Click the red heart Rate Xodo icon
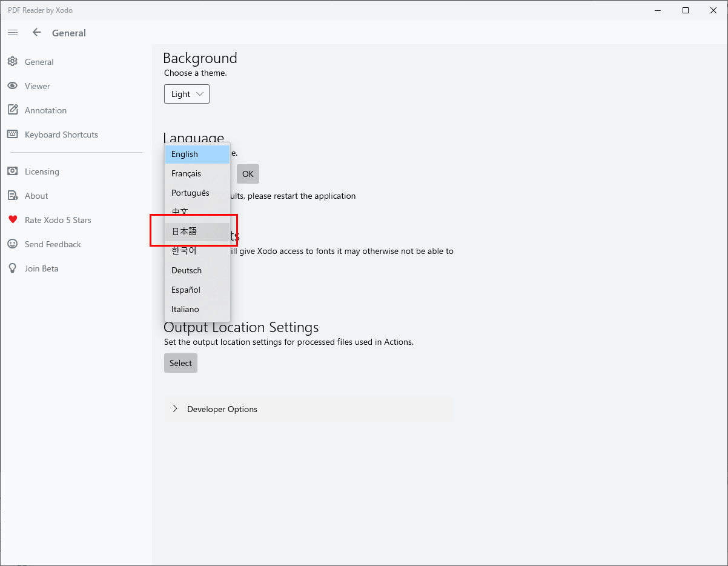This screenshot has width=728, height=566. tap(12, 220)
